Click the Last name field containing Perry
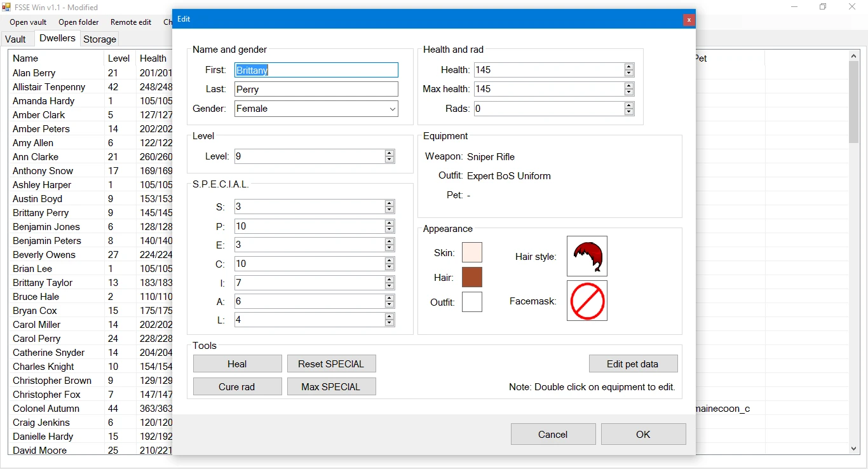 316,90
